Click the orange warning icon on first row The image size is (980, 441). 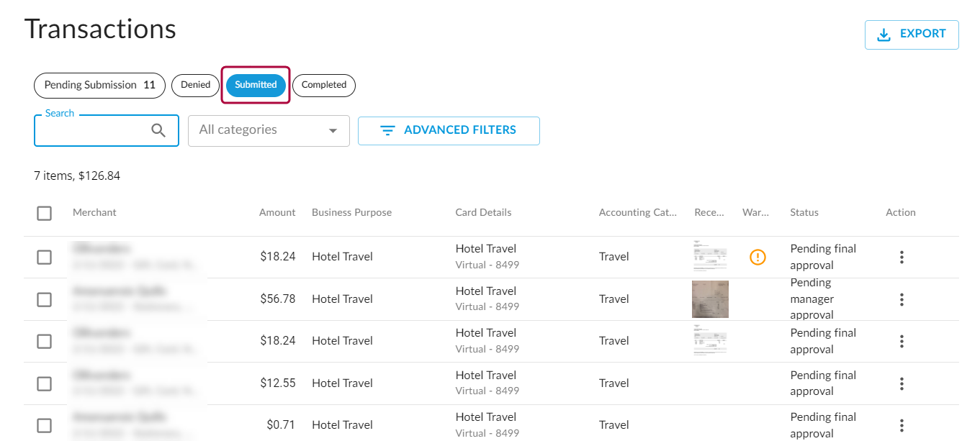pos(758,257)
